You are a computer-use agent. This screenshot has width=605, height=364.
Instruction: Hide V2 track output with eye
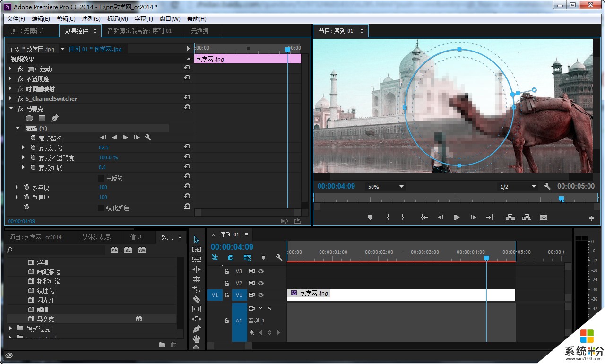point(261,283)
